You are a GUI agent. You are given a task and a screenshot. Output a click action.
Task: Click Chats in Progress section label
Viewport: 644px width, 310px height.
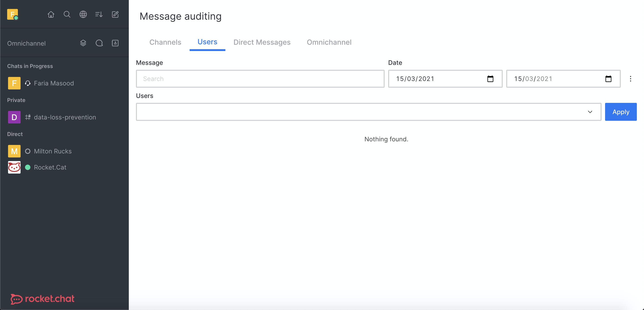[30, 66]
